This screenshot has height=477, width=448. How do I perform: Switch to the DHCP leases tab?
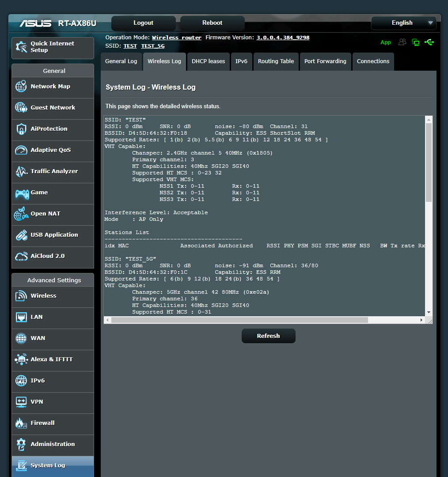(x=208, y=61)
